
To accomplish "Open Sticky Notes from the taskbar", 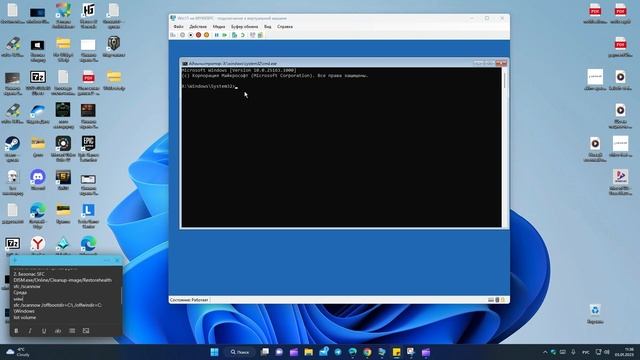I will click(x=397, y=352).
